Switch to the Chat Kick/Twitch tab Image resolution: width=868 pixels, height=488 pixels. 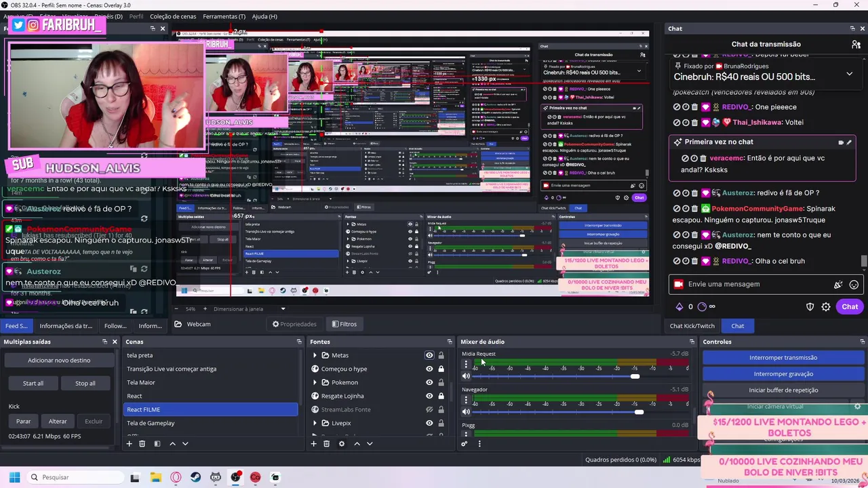pos(692,326)
